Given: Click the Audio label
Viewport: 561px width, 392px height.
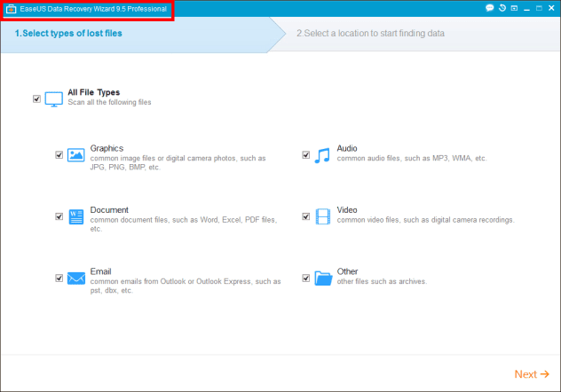Looking at the screenshot, I should point(347,148).
